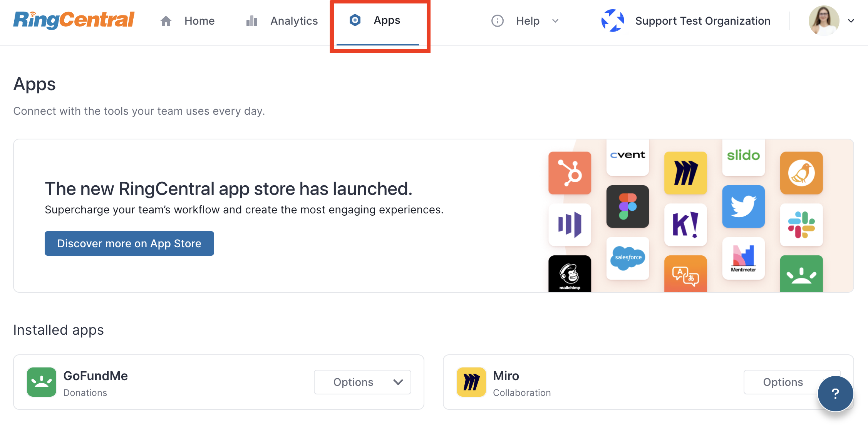Click the Apps page heading
Image resolution: width=868 pixels, height=426 pixels.
(35, 84)
